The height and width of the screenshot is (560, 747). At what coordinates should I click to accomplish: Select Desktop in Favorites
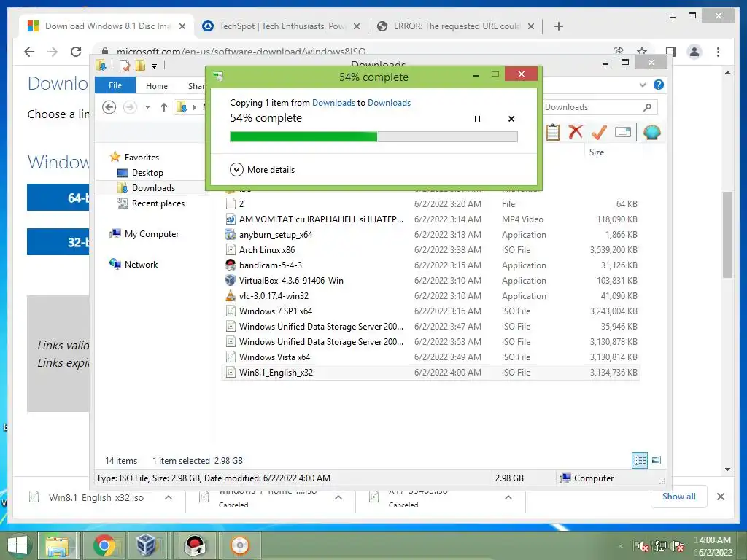pos(140,172)
